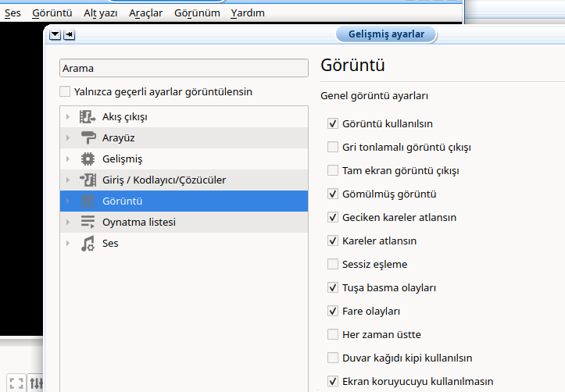The width and height of the screenshot is (565, 392).
Task: Click the Ses music note icon
Action: [88, 244]
